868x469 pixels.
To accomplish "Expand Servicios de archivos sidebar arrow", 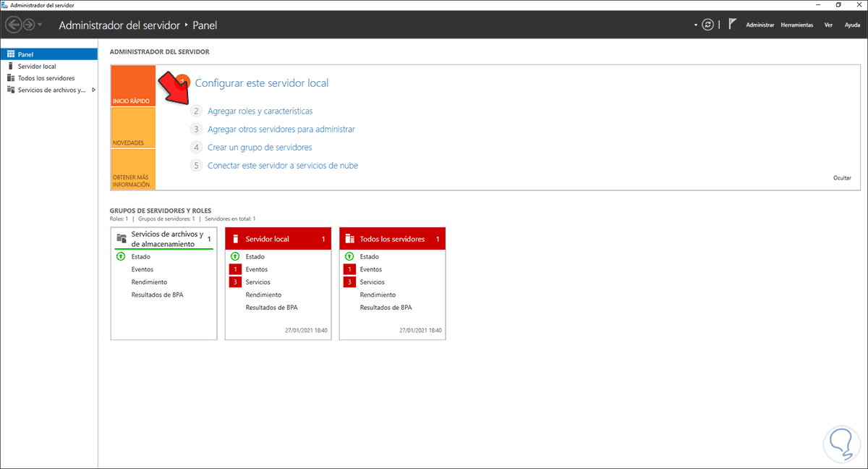I will [94, 90].
